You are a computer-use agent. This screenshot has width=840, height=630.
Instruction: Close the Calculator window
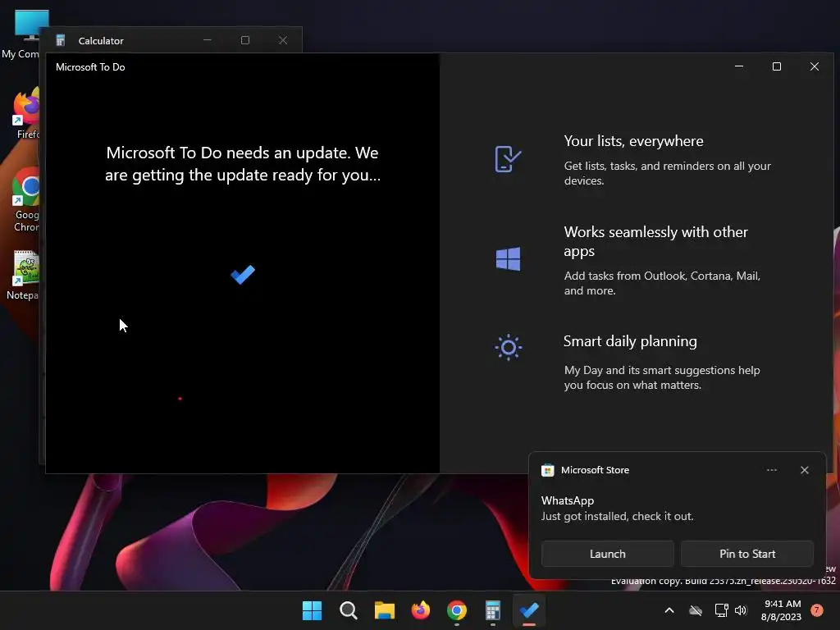283,40
